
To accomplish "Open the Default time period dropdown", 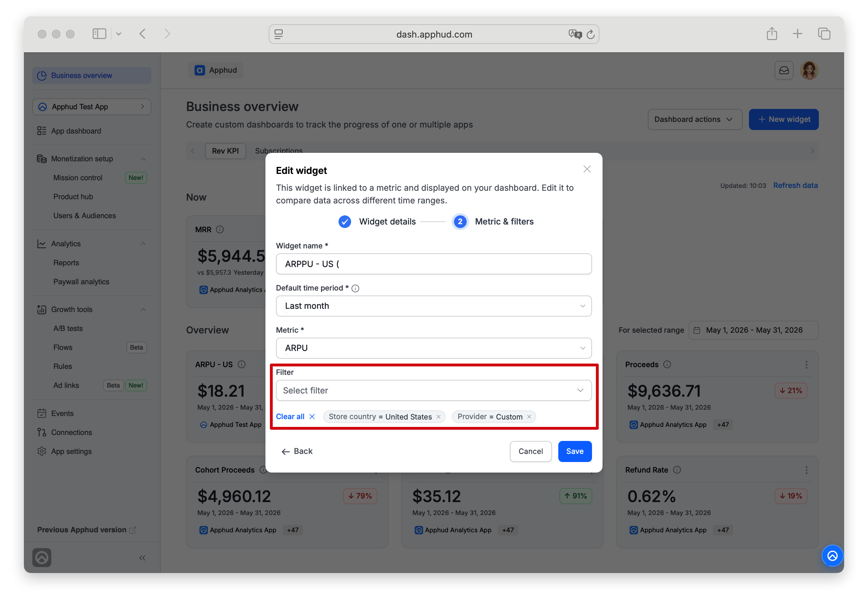I will tap(434, 306).
